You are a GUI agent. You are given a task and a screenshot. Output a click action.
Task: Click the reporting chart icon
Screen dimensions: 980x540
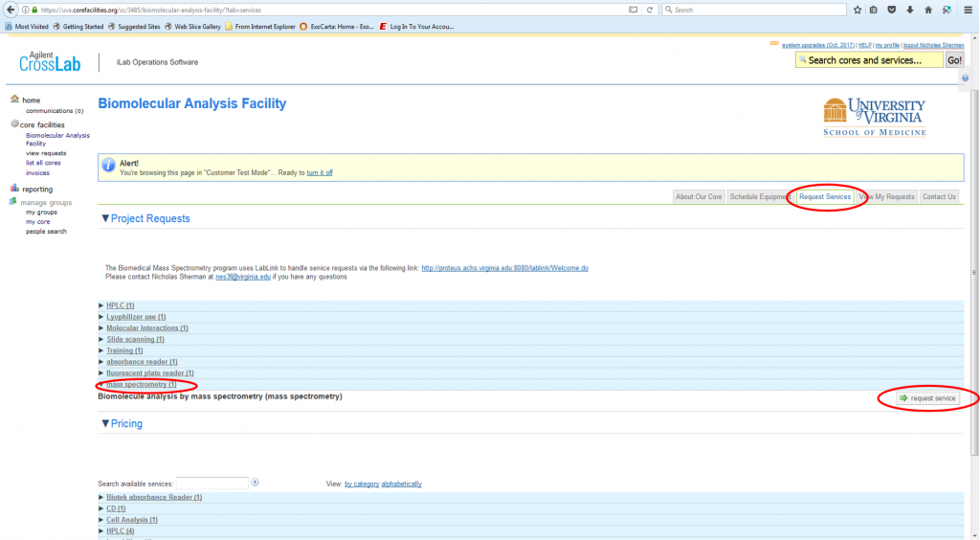point(14,188)
